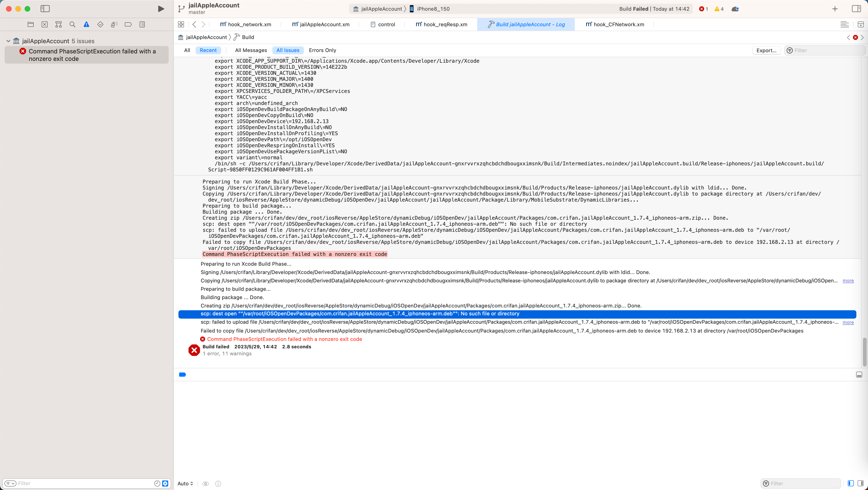Show All Messages in build log
Image resolution: width=868 pixels, height=490 pixels.
[251, 50]
